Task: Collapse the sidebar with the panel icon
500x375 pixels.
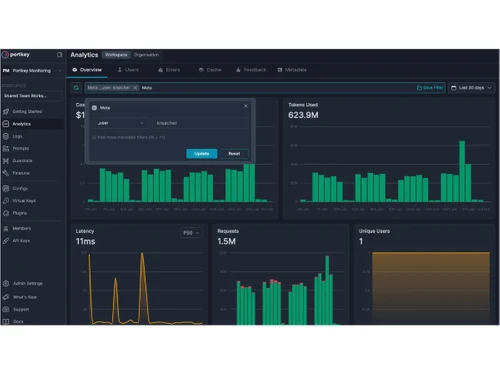Action: [x=60, y=54]
